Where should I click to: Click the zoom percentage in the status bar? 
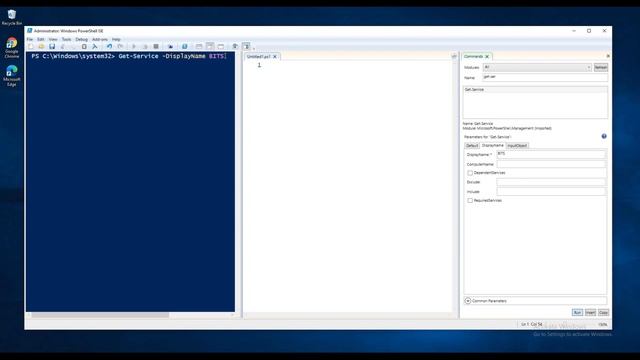point(602,324)
